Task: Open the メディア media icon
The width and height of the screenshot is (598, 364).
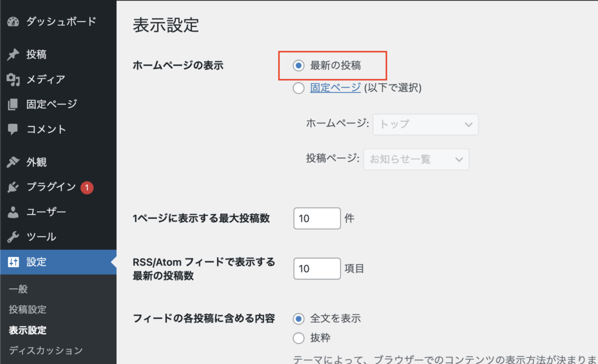Action: point(13,79)
